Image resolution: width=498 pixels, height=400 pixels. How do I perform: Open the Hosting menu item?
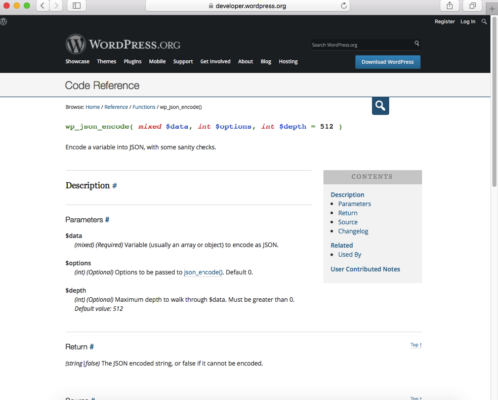point(288,61)
